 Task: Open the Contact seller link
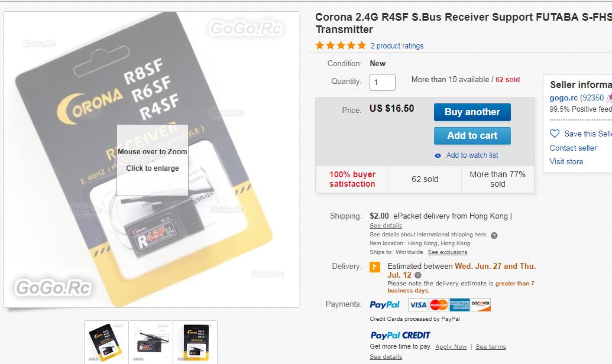[573, 148]
